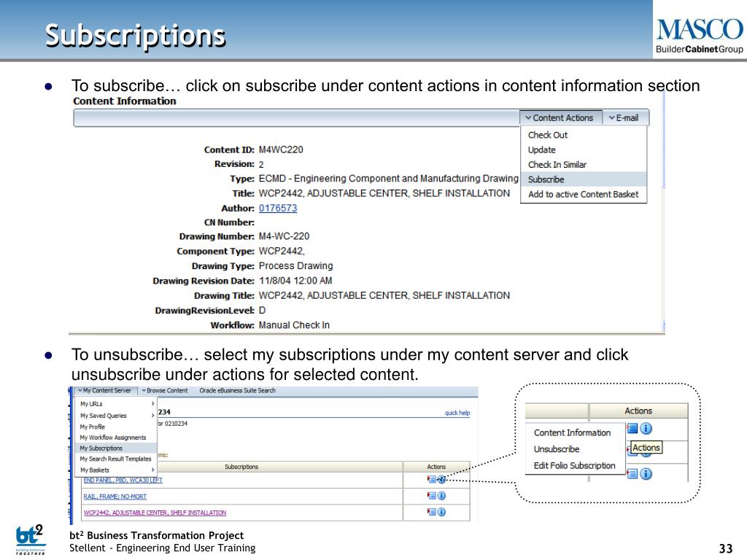Open END PANEL, PBD, WCA30 LEFT link
Viewport: 747px width, 560px height.
123,480
